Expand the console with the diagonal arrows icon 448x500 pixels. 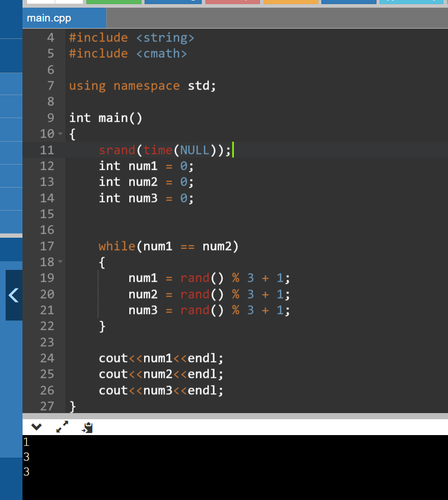(62, 426)
